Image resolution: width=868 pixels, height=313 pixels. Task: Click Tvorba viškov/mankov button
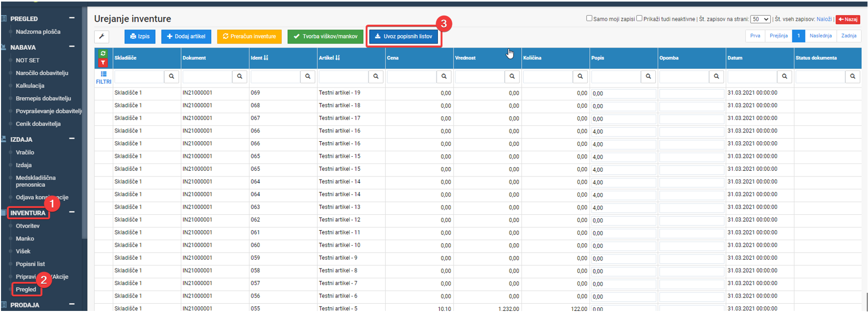(x=326, y=36)
